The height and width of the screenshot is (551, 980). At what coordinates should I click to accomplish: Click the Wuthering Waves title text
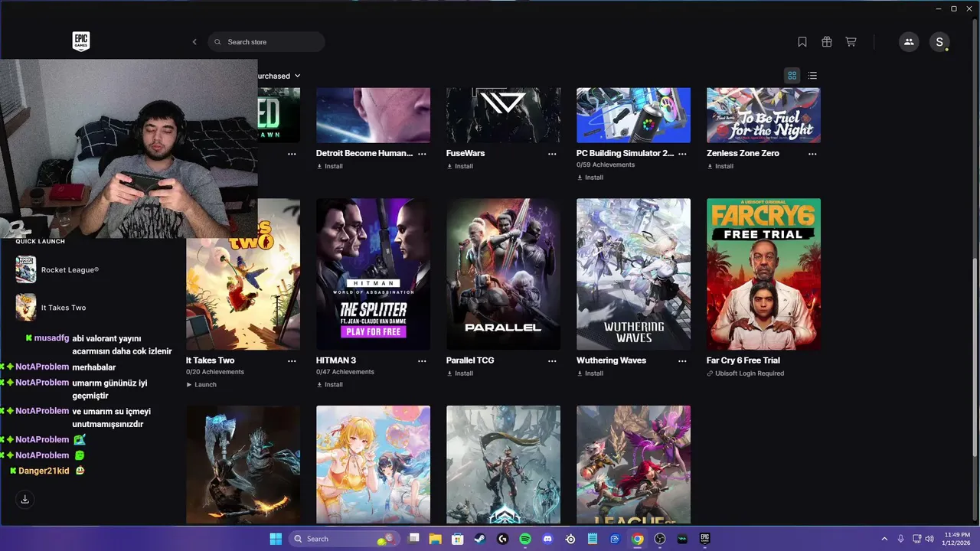click(x=611, y=360)
